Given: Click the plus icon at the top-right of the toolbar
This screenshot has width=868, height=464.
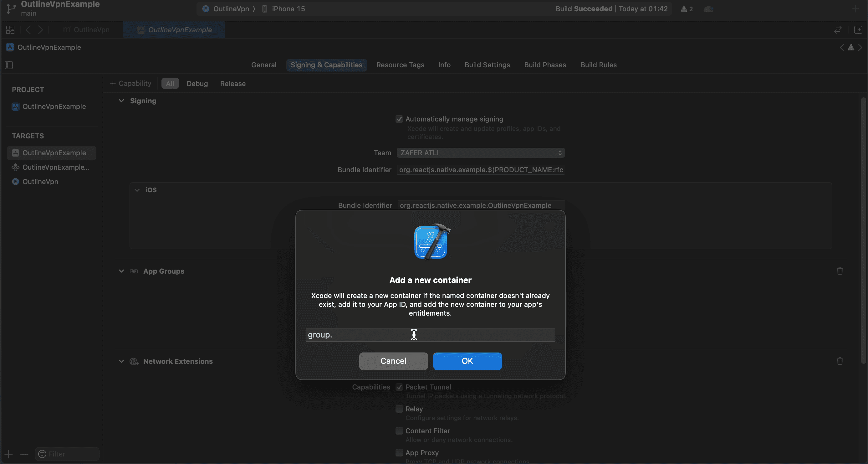Looking at the screenshot, I should (855, 9).
